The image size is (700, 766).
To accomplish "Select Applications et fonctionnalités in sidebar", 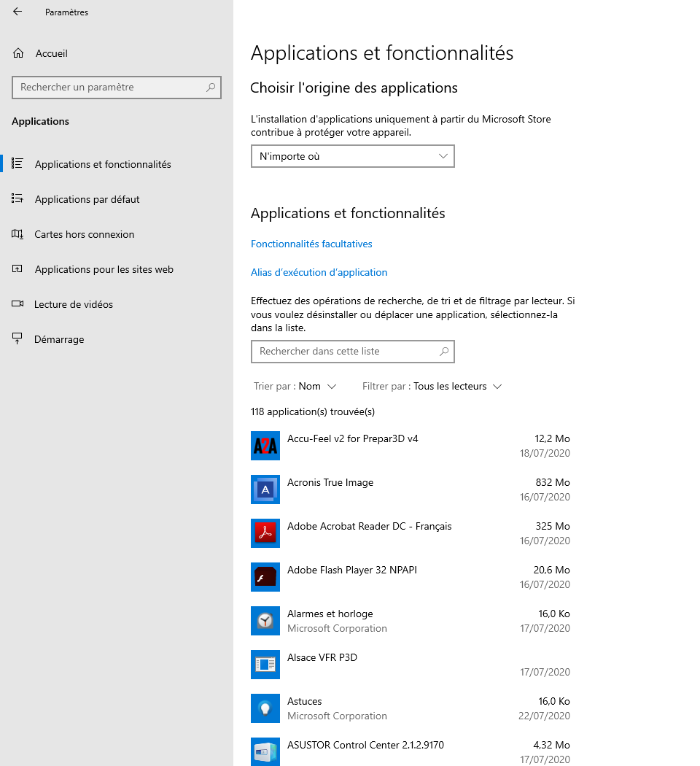I will [x=103, y=164].
